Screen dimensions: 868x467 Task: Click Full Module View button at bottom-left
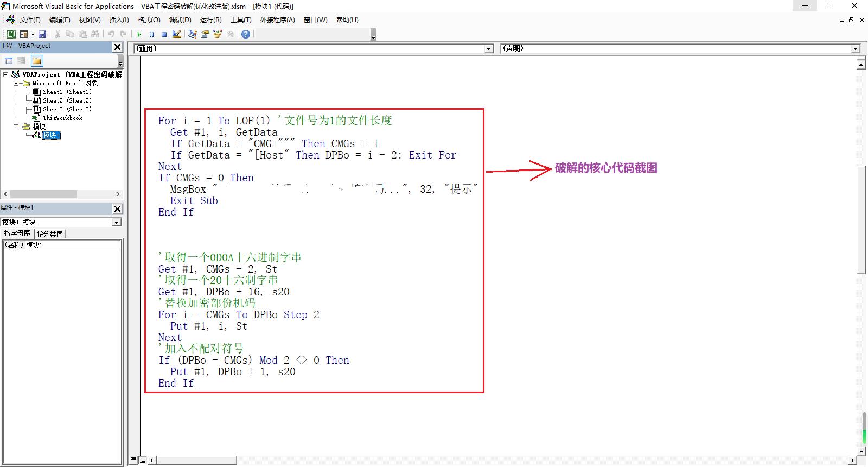point(142,460)
